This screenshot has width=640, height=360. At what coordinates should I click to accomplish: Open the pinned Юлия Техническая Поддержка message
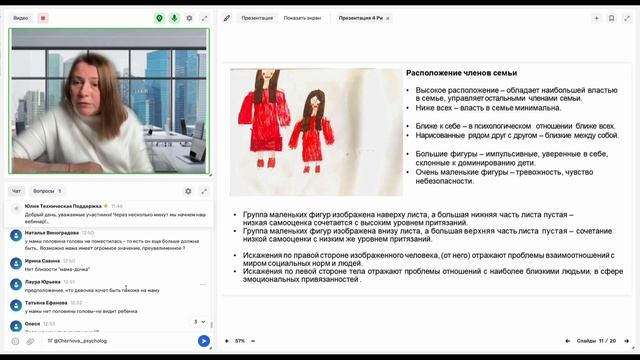coord(109,214)
